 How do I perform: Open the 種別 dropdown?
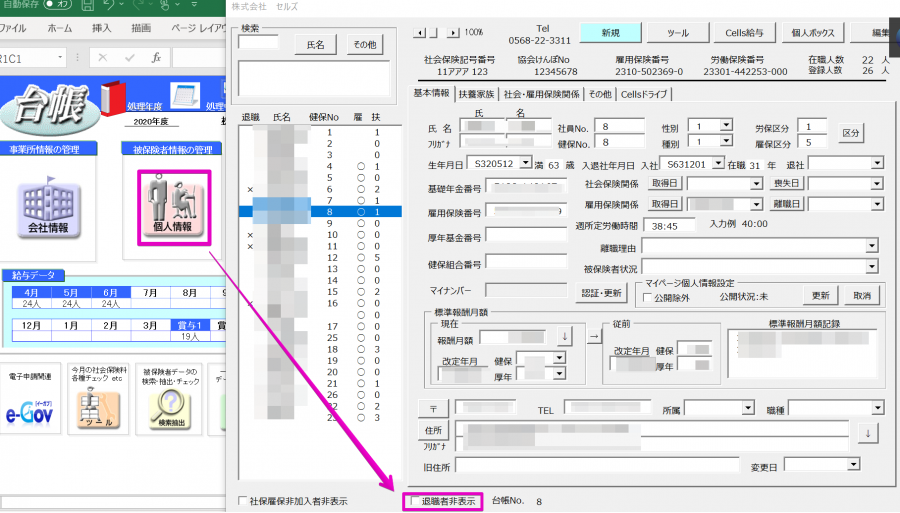pos(726,141)
